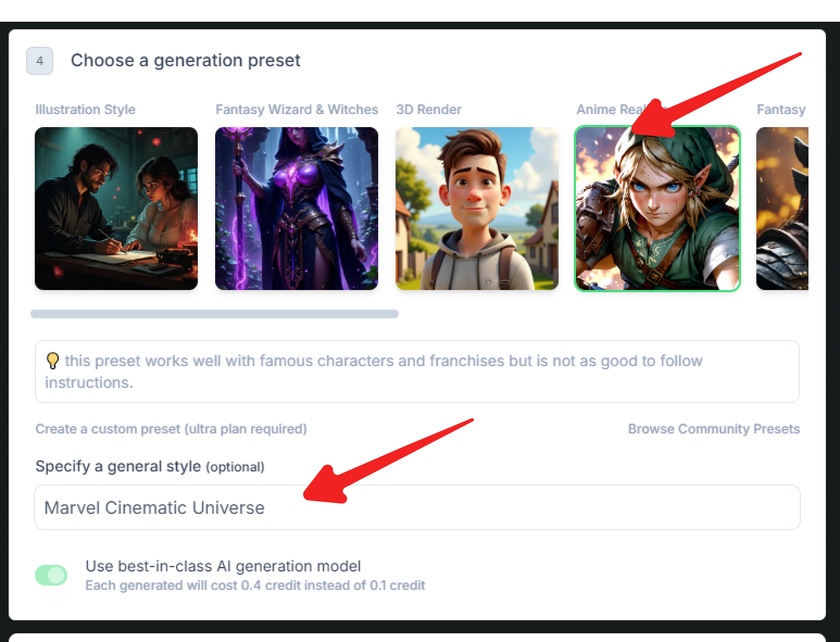Click the "Use best-in-class AI generation model" label
Image resolution: width=840 pixels, height=642 pixels.
click(x=223, y=567)
